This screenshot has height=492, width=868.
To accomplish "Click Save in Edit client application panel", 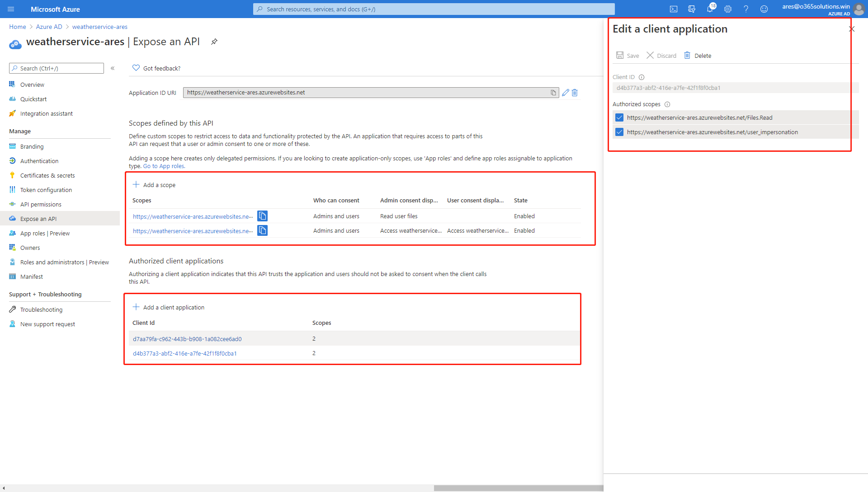I will (x=628, y=56).
